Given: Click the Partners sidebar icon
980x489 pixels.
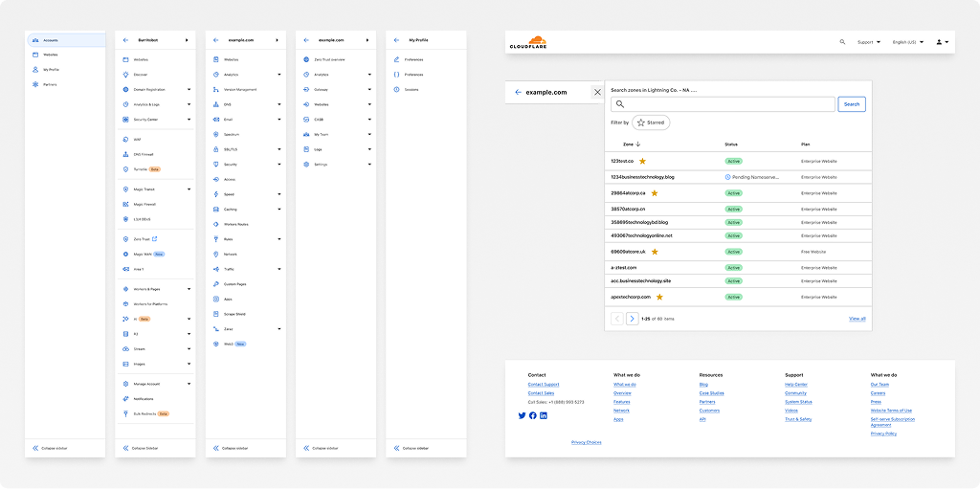Looking at the screenshot, I should tap(35, 84).
